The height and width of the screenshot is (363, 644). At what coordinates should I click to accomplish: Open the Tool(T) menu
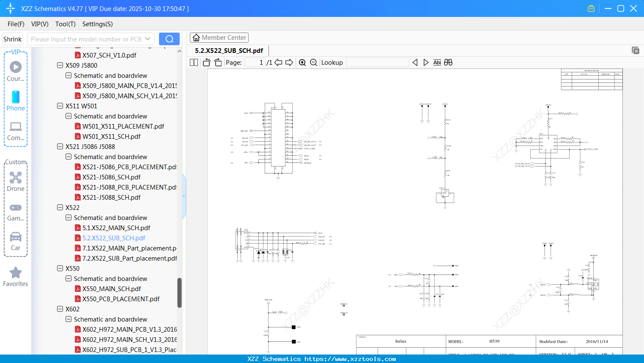[x=65, y=24]
